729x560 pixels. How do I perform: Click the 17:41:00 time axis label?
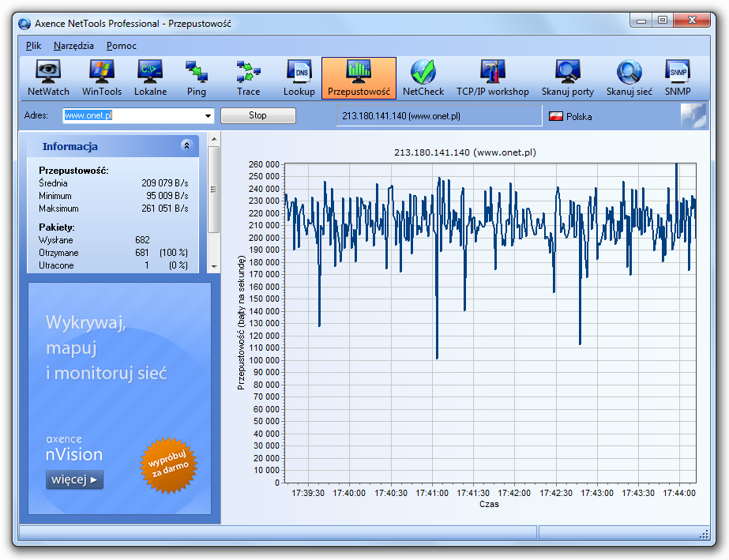point(432,493)
